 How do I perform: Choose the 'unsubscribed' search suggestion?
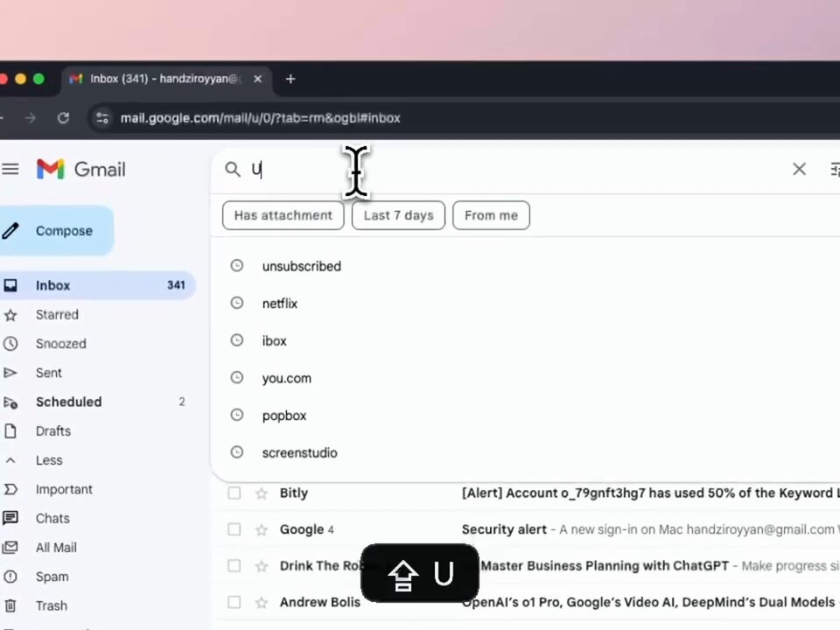(x=302, y=266)
